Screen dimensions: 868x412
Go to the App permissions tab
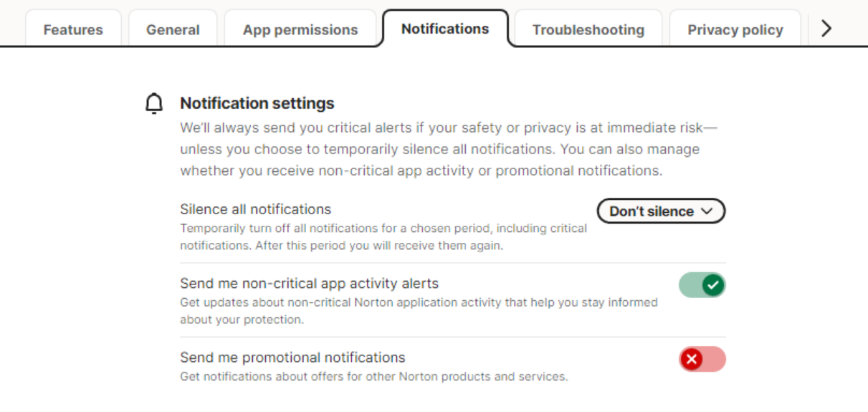(x=300, y=30)
